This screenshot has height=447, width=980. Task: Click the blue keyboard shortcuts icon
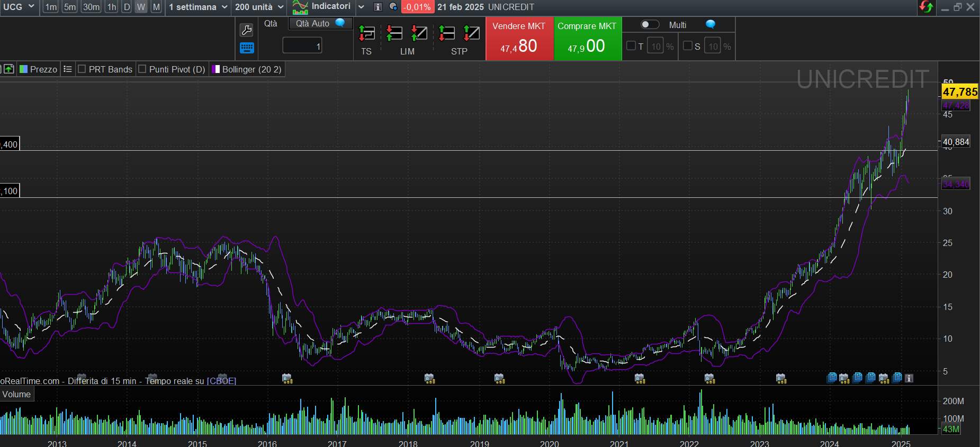pyautogui.click(x=247, y=48)
